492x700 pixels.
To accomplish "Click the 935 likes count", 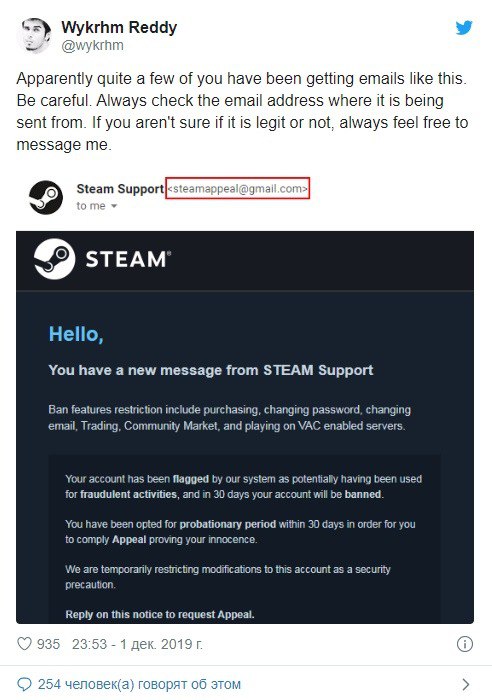I will pos(48,644).
